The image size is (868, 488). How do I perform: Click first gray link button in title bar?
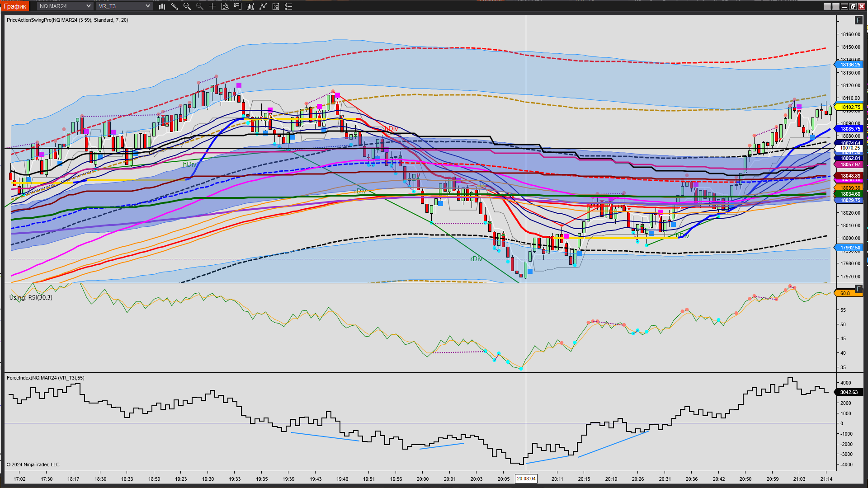pos(827,6)
